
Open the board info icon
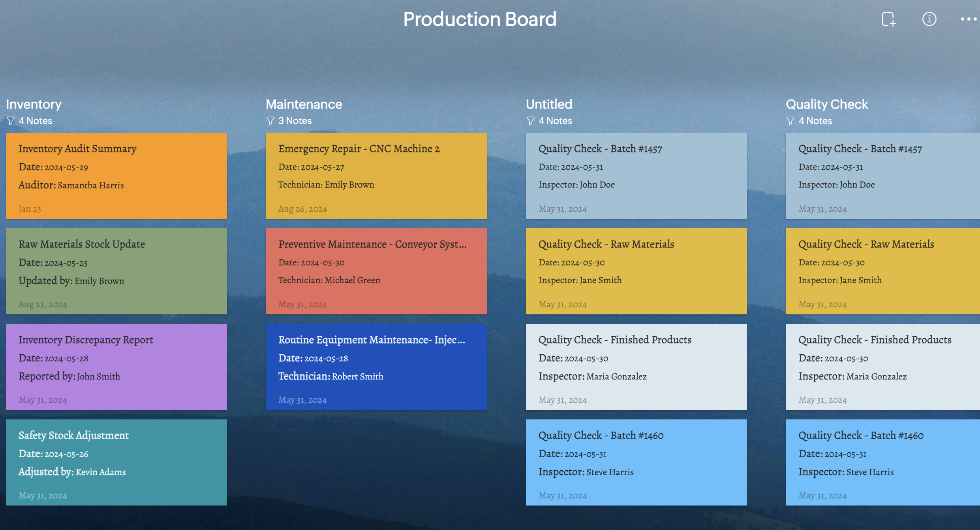pos(929,19)
